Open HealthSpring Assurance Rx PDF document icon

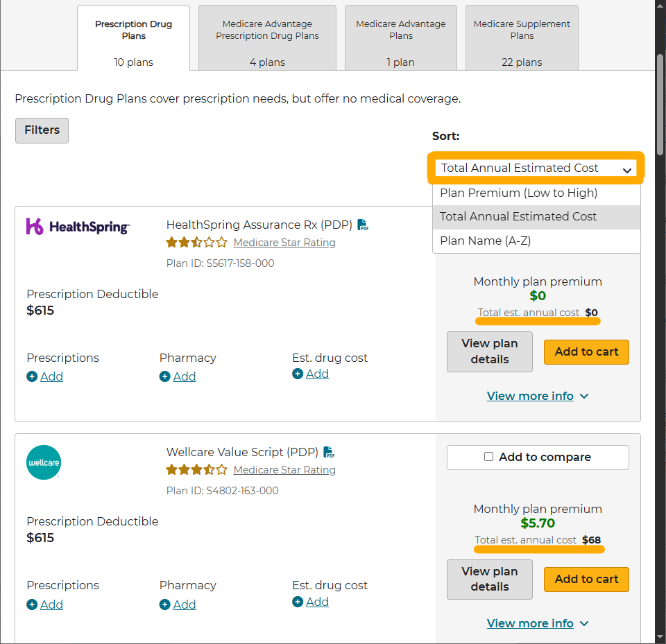coord(363,225)
